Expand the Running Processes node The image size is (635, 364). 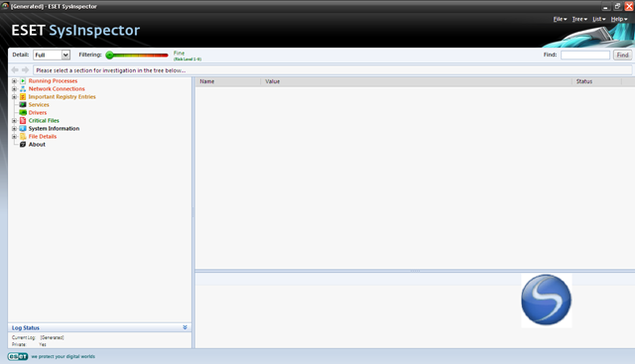coord(14,81)
